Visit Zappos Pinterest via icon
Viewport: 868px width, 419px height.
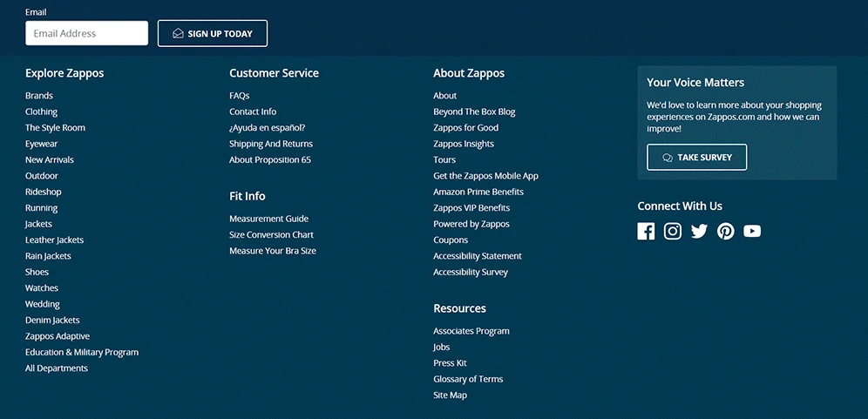726,231
